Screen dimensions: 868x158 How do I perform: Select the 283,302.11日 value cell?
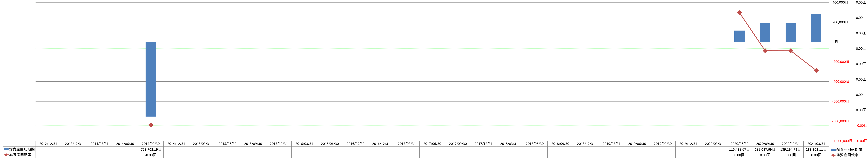coord(816,149)
